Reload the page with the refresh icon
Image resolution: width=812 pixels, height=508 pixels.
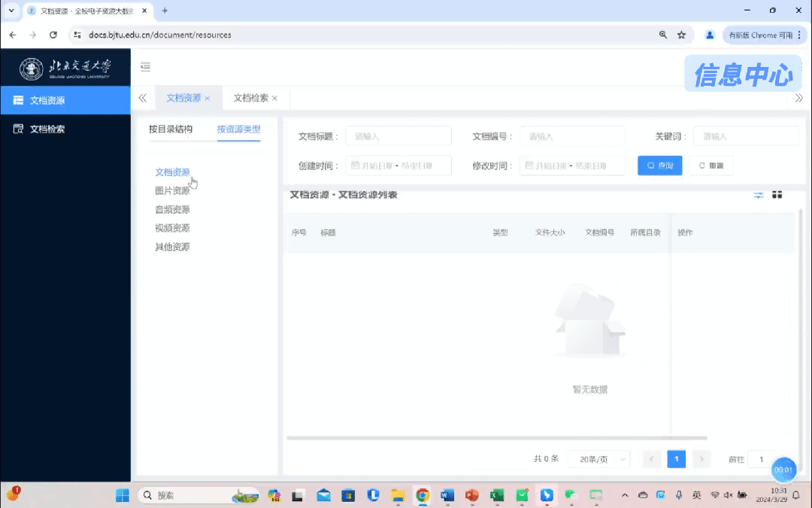[53, 35]
